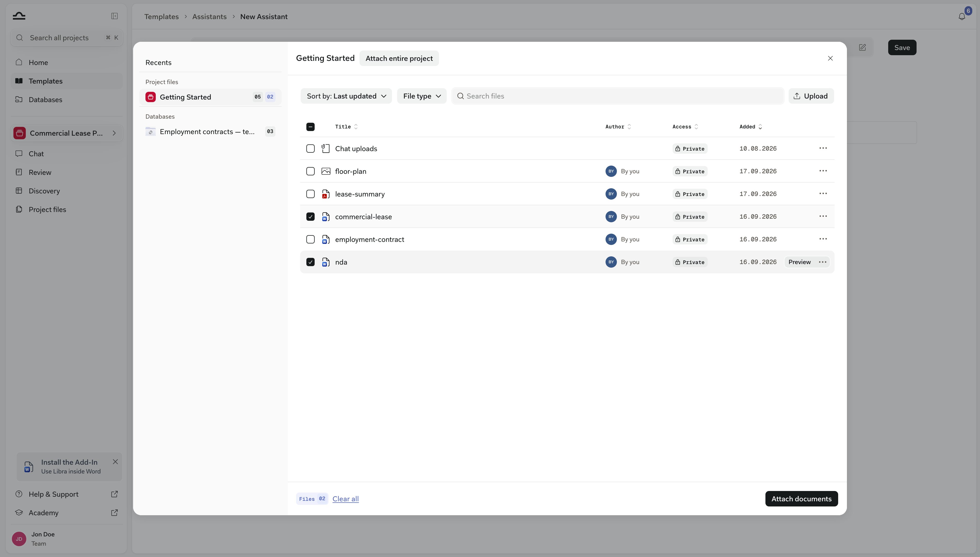This screenshot has width=980, height=557.
Task: Click Attach documents button
Action: tap(801, 499)
